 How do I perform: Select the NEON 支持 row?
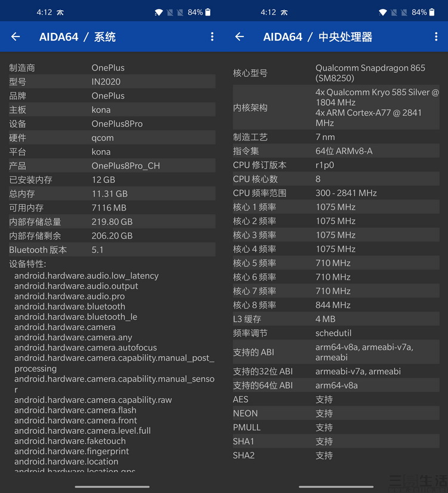[336, 413]
